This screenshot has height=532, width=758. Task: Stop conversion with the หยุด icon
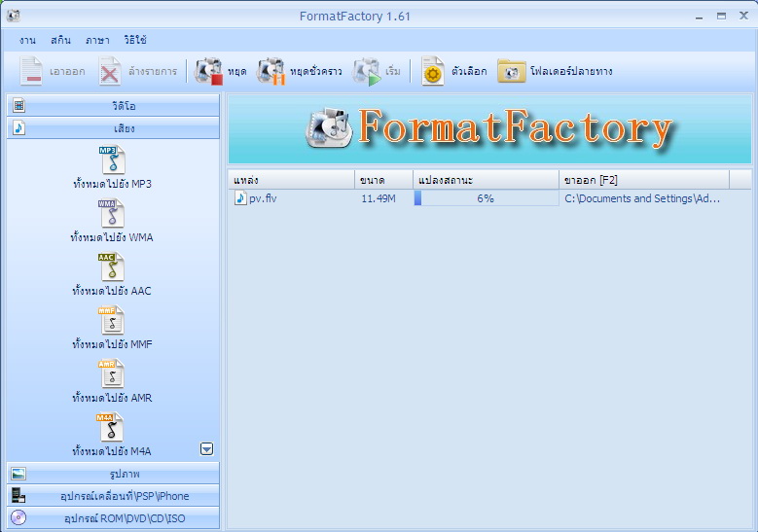pos(209,72)
